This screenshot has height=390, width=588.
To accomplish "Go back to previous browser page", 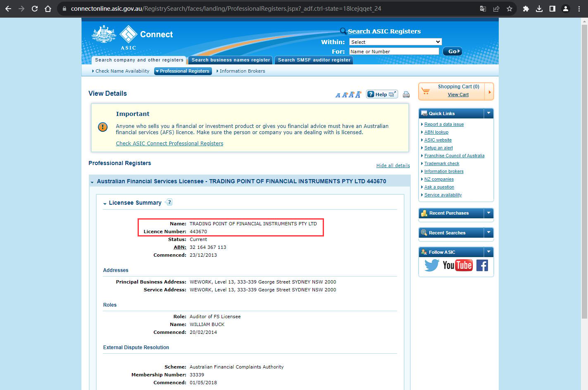I will [8, 8].
